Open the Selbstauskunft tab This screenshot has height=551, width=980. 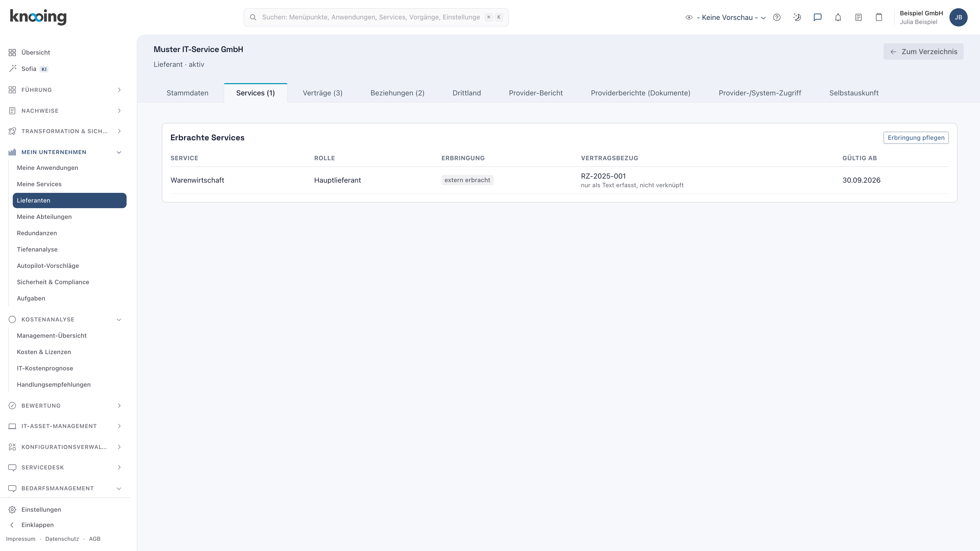pos(854,93)
